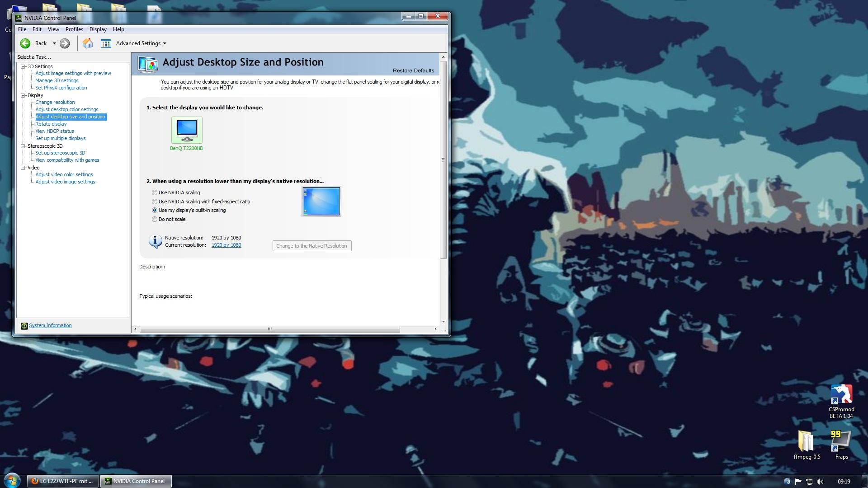Click the Advanced Settings grid icon

coord(106,43)
